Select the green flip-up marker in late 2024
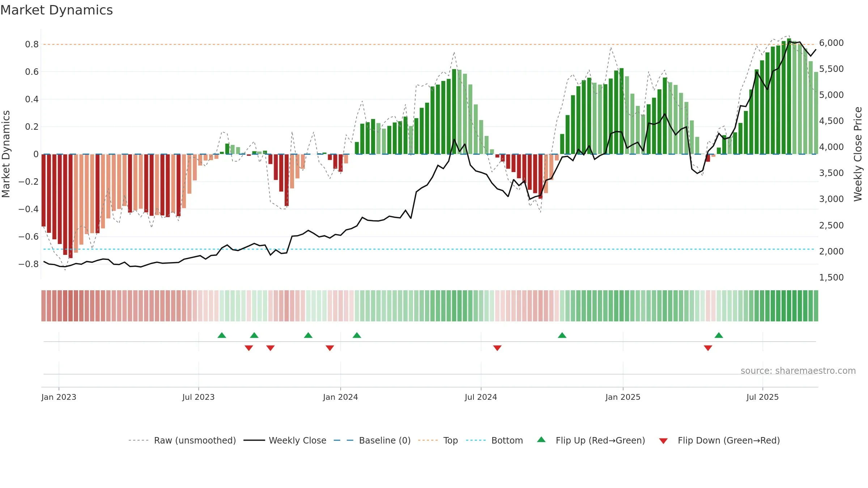The image size is (868, 488). pos(562,335)
